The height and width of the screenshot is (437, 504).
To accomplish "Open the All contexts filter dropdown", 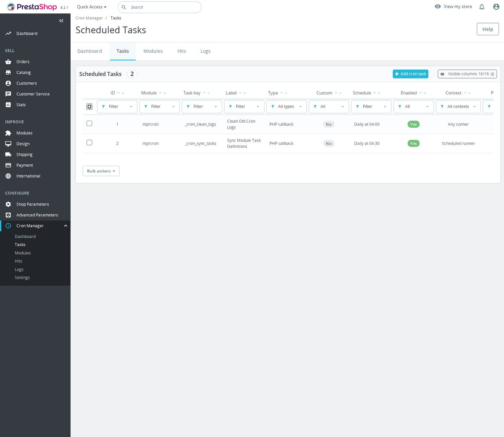I will point(458,107).
